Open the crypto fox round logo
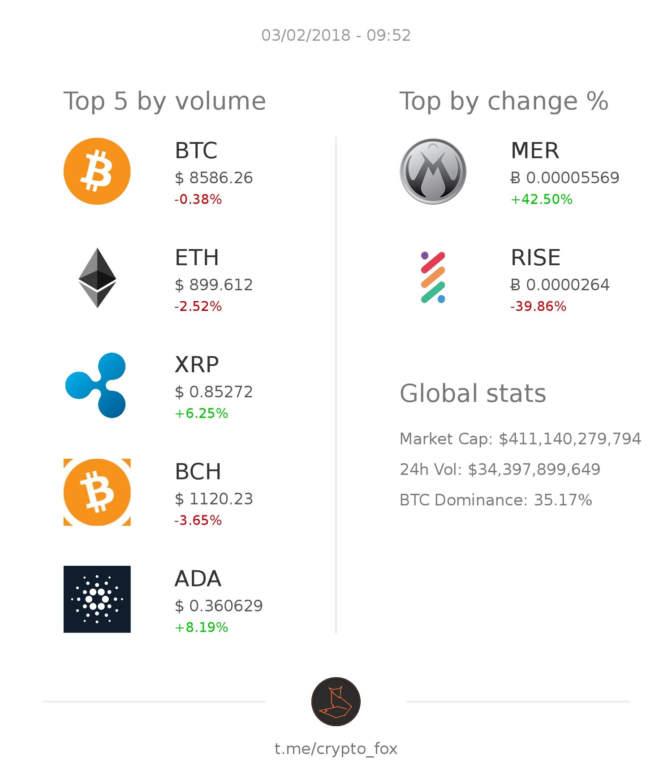The image size is (672, 784). (336, 702)
